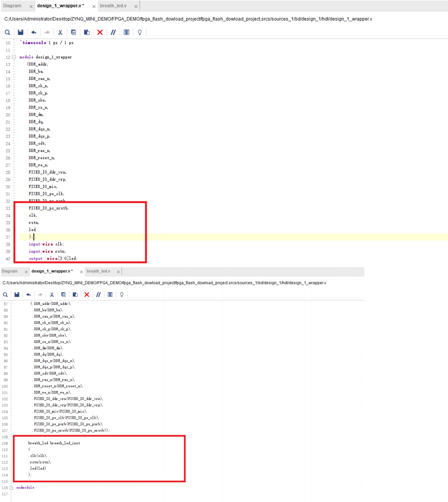This screenshot has width=448, height=502.
Task: Paste using the top editor's paste icon
Action: pos(86,32)
